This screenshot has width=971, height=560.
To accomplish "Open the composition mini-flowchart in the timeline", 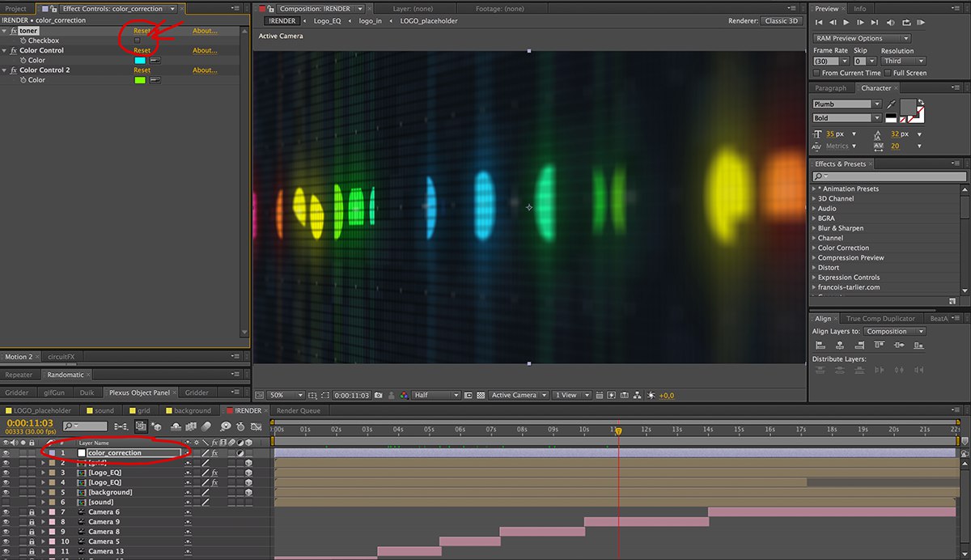I will pos(121,426).
